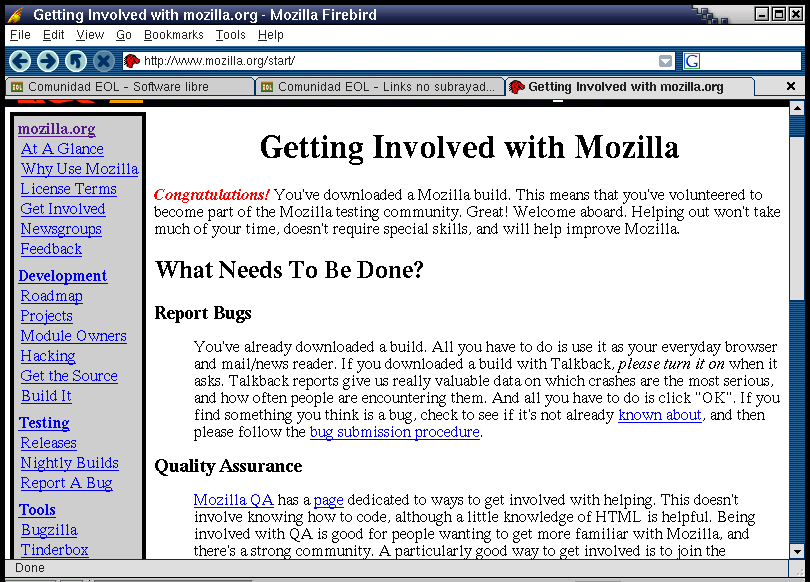Open the Releases link
The height and width of the screenshot is (582, 810).
tap(49, 443)
